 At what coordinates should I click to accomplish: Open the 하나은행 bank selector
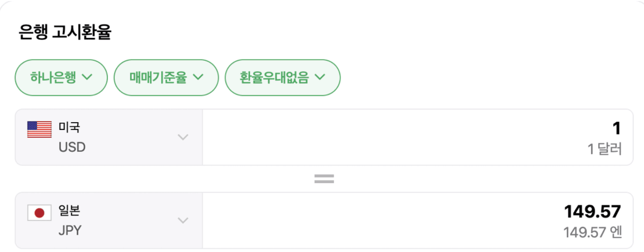click(61, 77)
